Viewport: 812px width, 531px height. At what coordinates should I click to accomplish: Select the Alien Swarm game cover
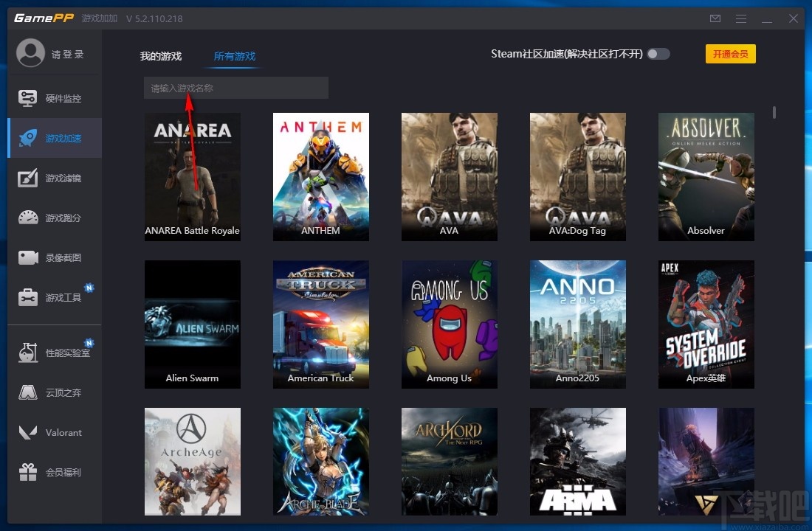pyautogui.click(x=193, y=324)
